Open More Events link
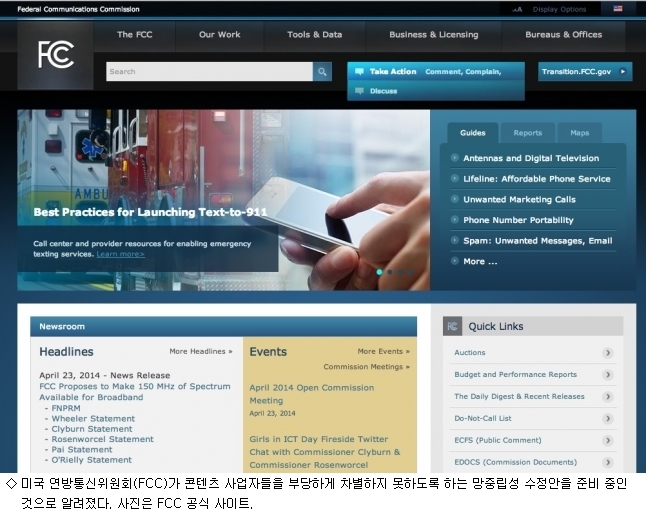Image resolution: width=646 pixels, height=513 pixels. click(x=384, y=351)
